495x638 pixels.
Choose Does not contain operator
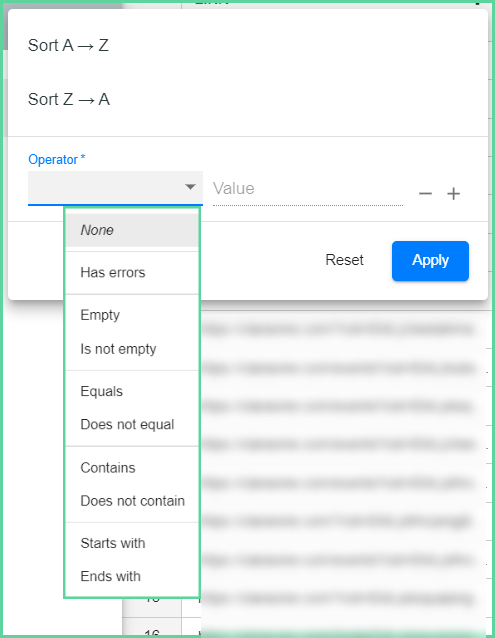point(132,501)
